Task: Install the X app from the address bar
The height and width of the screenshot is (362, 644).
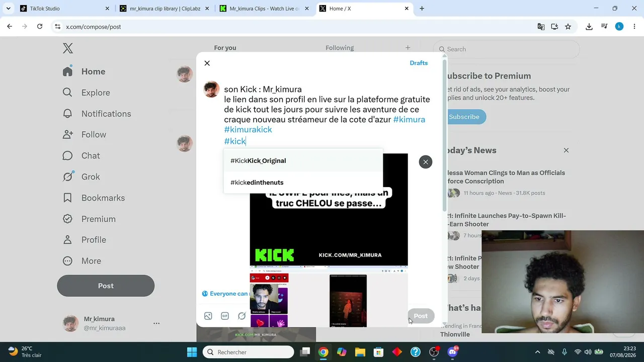Action: click(x=554, y=27)
